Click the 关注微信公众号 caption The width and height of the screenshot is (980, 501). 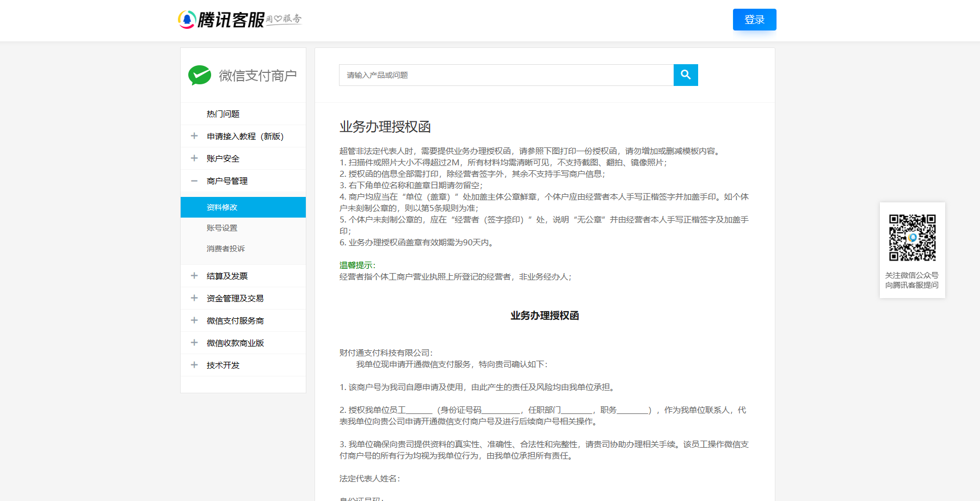[912, 275]
